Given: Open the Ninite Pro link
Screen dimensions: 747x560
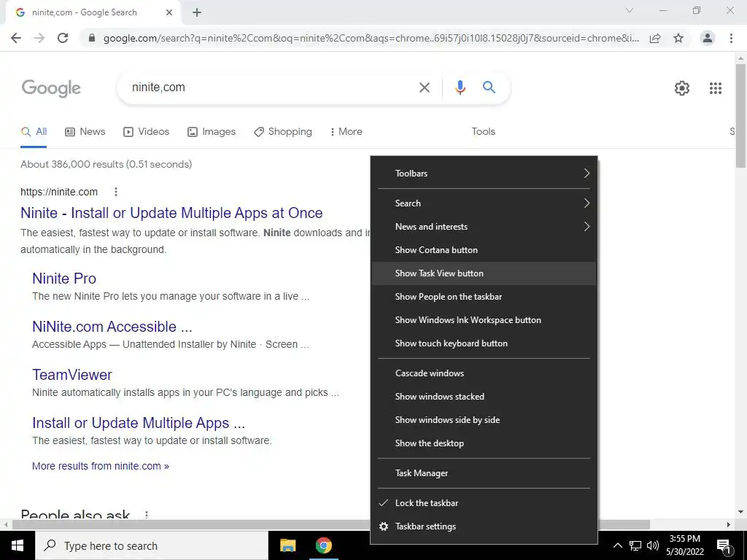Looking at the screenshot, I should click(x=64, y=279).
